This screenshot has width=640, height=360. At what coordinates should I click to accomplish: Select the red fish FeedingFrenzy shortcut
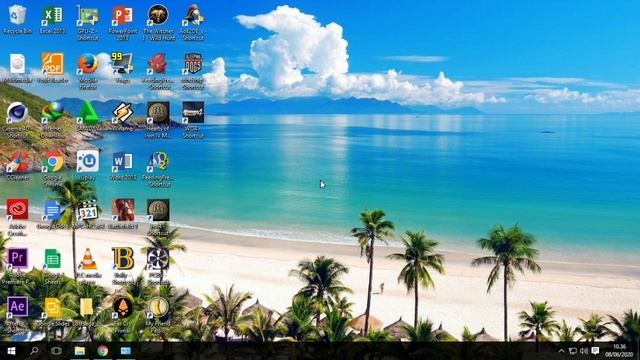point(158,64)
